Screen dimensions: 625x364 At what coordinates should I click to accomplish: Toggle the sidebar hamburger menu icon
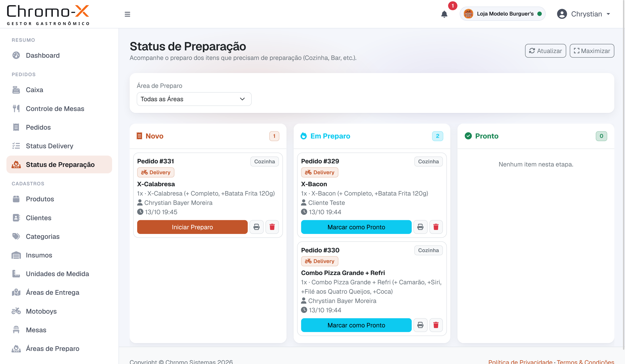[127, 14]
